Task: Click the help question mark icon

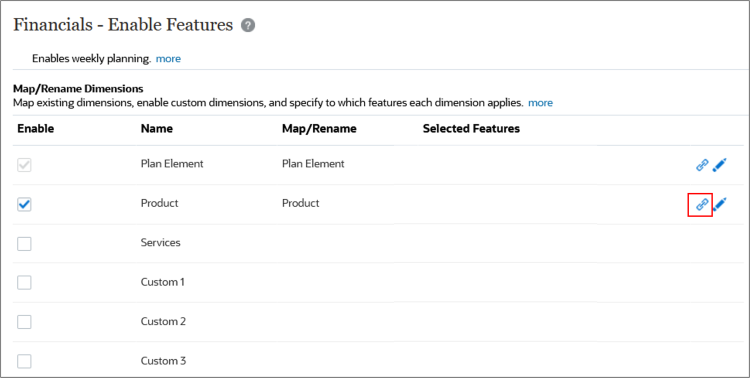Action: click(x=248, y=25)
